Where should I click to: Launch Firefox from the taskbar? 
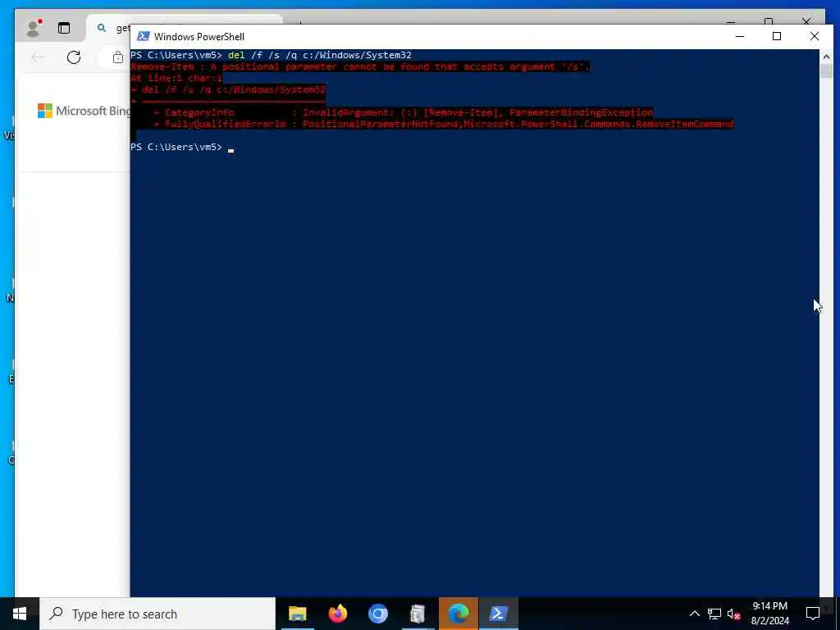tap(337, 614)
